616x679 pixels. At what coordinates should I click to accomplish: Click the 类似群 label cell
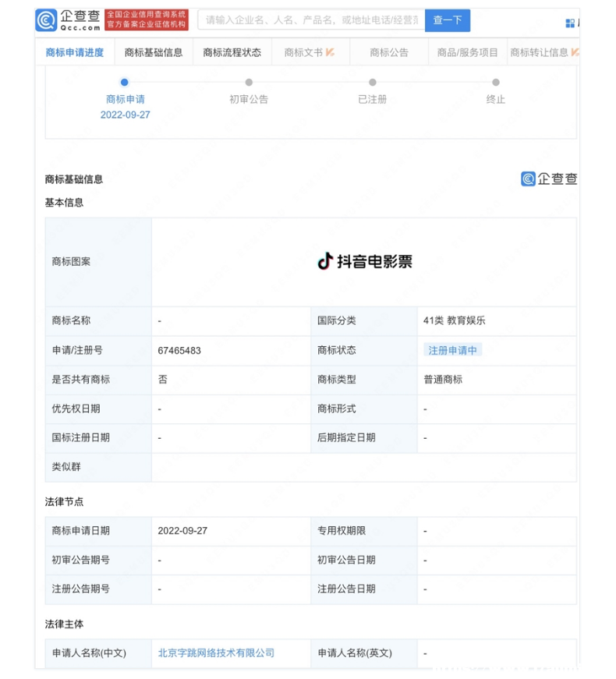98,467
